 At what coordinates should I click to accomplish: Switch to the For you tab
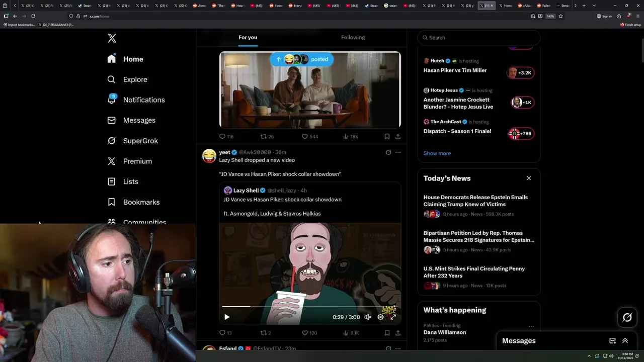(x=248, y=37)
